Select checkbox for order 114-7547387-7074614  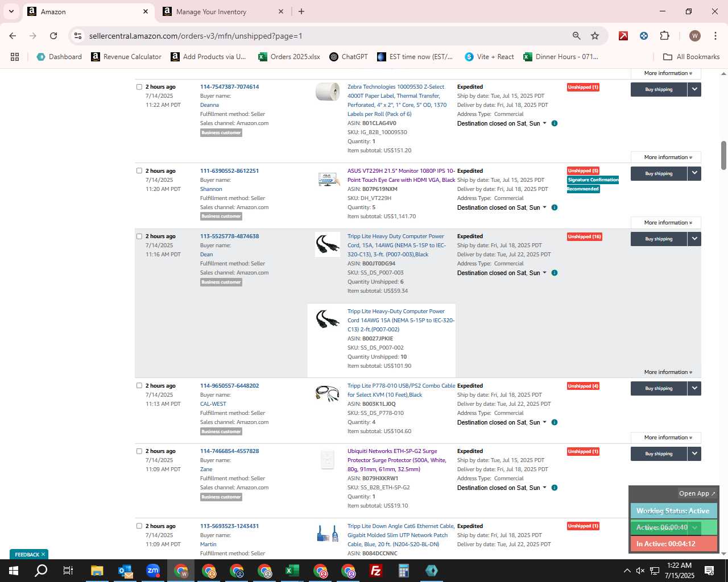click(139, 87)
